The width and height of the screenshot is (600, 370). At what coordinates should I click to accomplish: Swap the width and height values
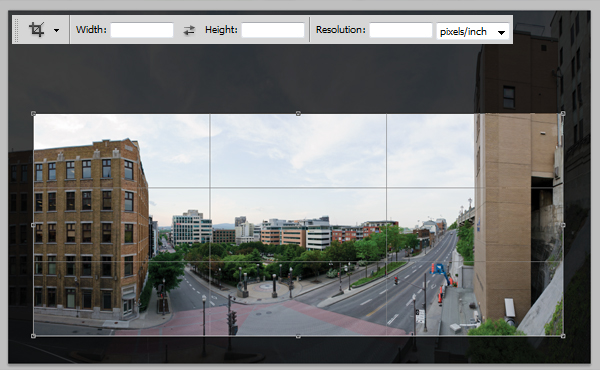189,30
